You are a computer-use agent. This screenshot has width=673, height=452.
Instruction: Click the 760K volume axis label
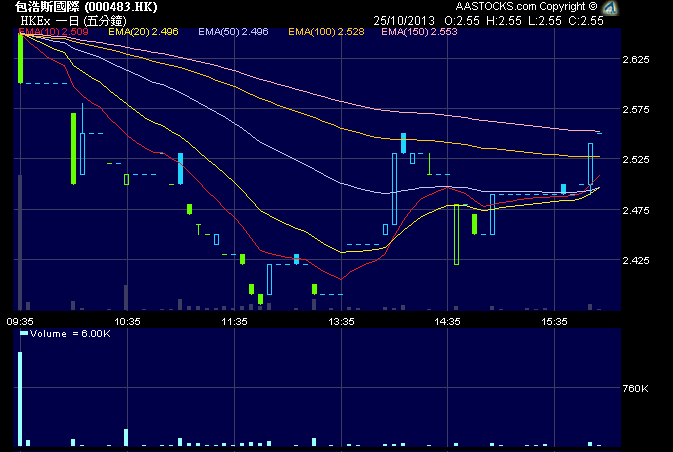635,388
